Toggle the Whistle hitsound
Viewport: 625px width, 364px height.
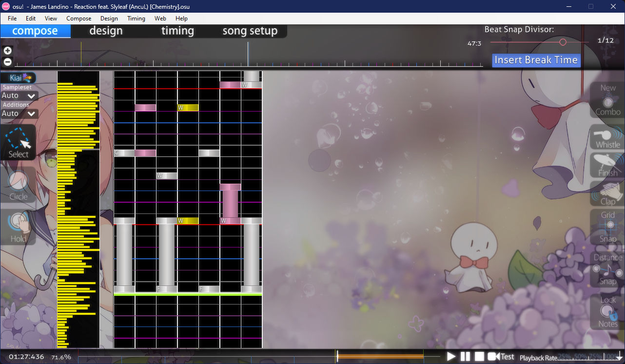point(607,137)
